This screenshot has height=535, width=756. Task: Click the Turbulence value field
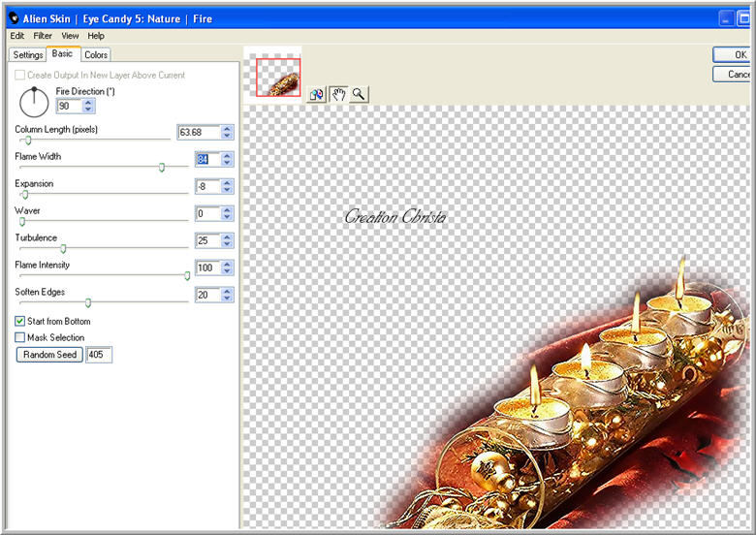207,240
